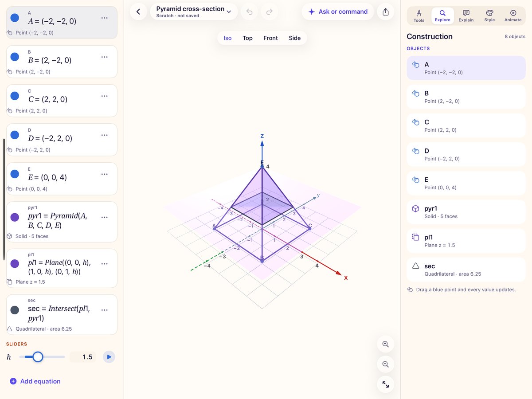Click the drag-hand icon for object A

(x=416, y=64)
